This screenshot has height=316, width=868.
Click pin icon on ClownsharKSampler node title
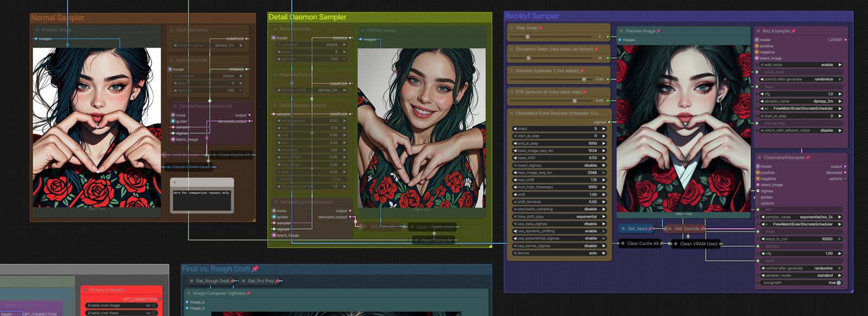coord(808,158)
